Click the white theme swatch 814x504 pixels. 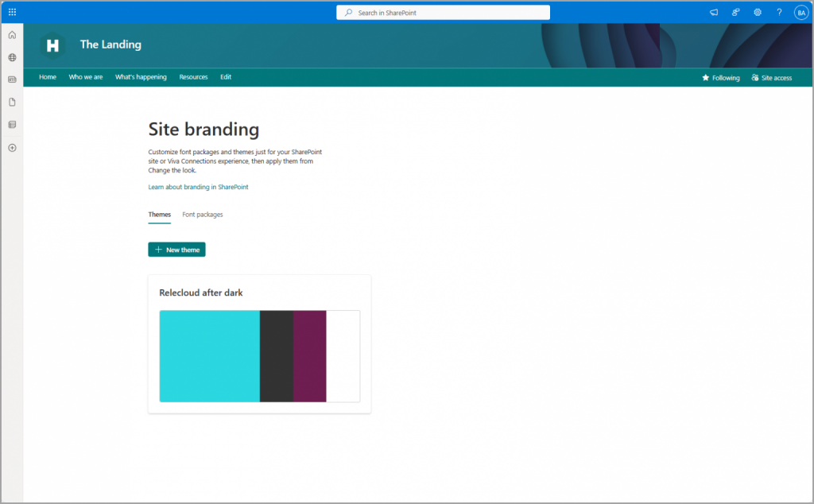(343, 356)
